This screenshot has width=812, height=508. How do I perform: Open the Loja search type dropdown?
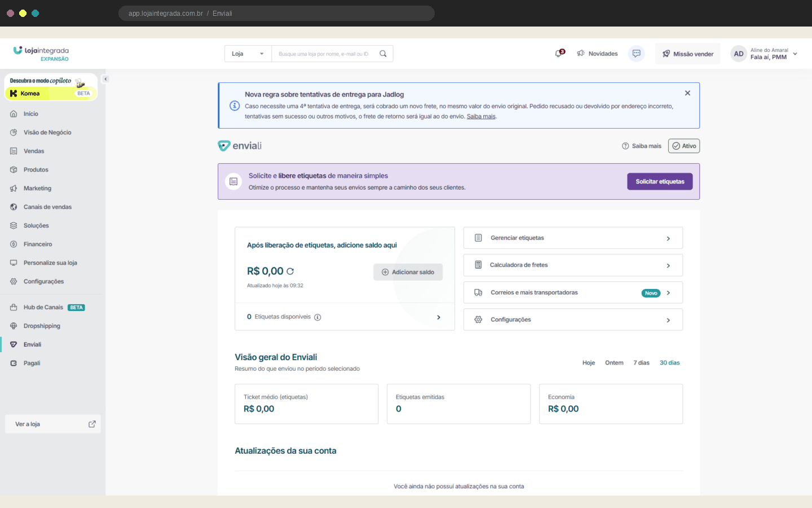click(248, 54)
